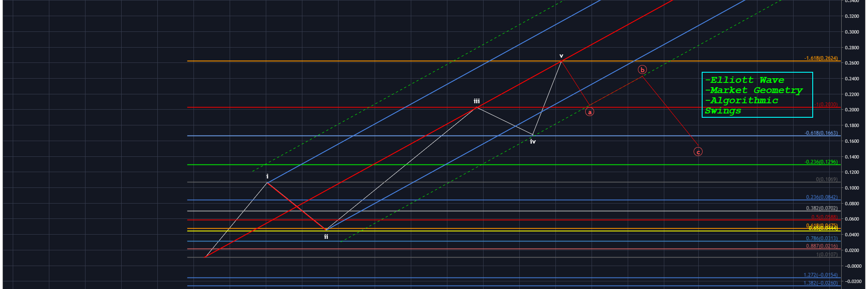Image resolution: width=868 pixels, height=289 pixels.
Task: Click the circled red 'a' correction label
Action: [589, 112]
